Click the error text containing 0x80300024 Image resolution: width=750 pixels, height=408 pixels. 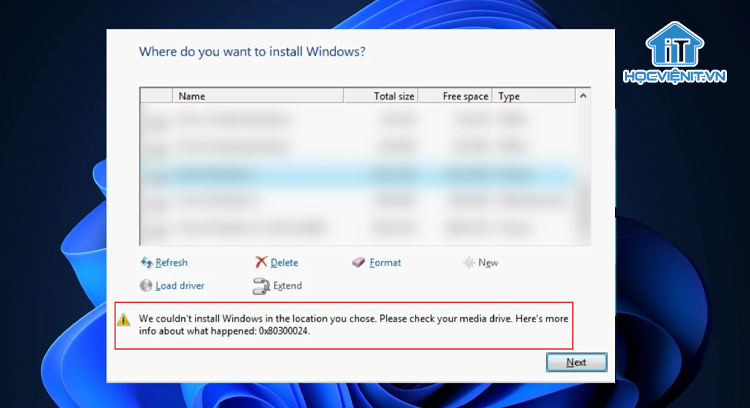tap(353, 325)
